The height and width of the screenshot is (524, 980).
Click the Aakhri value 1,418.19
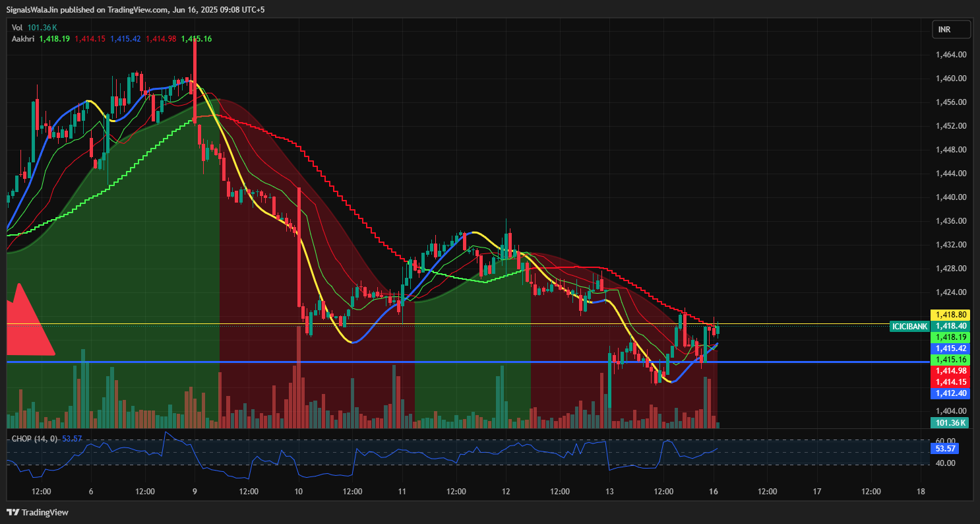[x=55, y=39]
